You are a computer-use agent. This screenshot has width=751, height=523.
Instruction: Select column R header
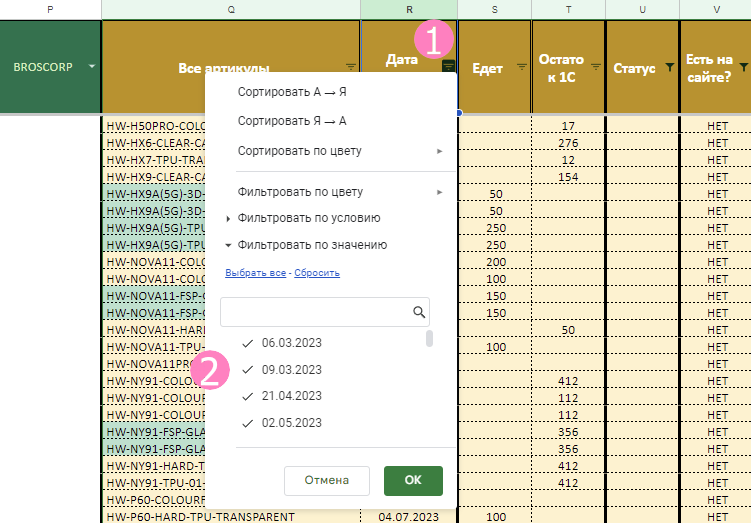pos(409,9)
